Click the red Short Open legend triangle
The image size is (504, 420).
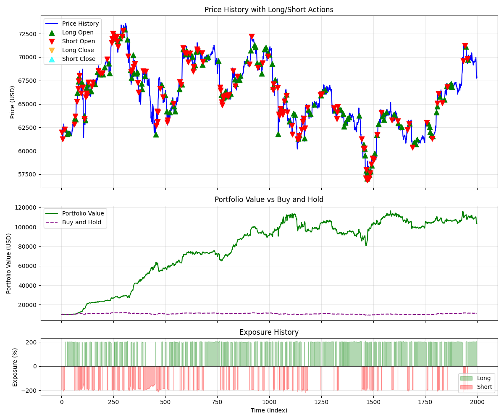click(52, 42)
